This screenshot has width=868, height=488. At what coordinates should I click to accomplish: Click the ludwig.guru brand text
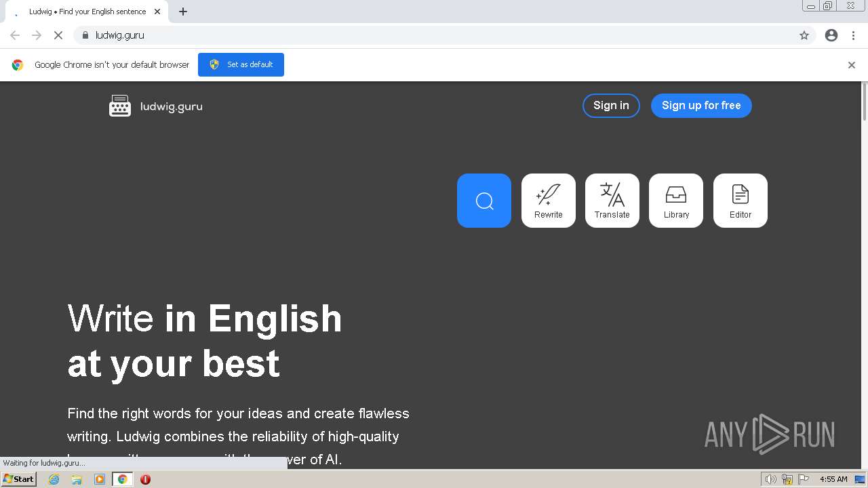coord(172,106)
